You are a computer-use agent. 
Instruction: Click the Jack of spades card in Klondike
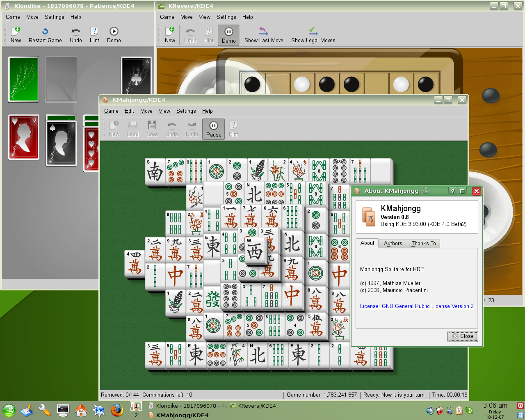coord(61,143)
